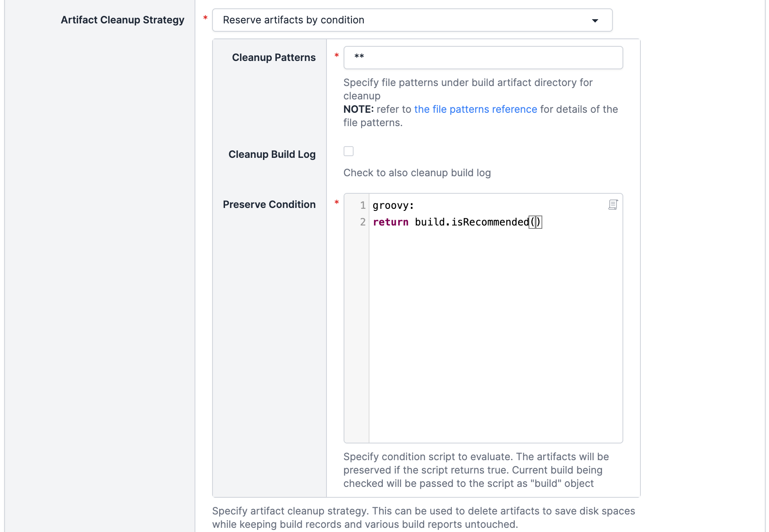The width and height of the screenshot is (769, 532).
Task: Open the Artifact Cleanup Strategy dropdown
Action: pos(412,20)
